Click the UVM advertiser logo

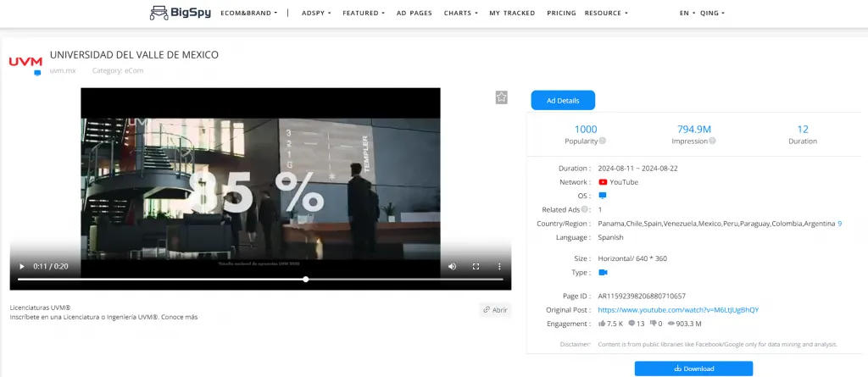tap(25, 62)
